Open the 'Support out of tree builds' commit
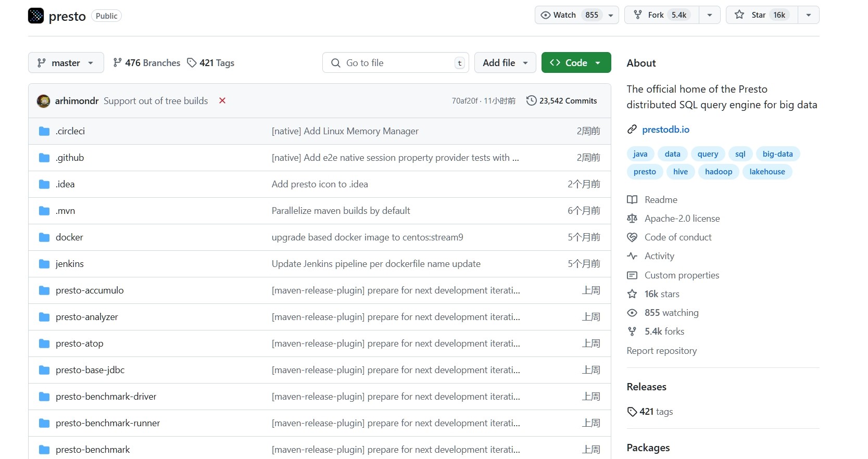Viewport: 868px width, 459px height. pyautogui.click(x=156, y=101)
